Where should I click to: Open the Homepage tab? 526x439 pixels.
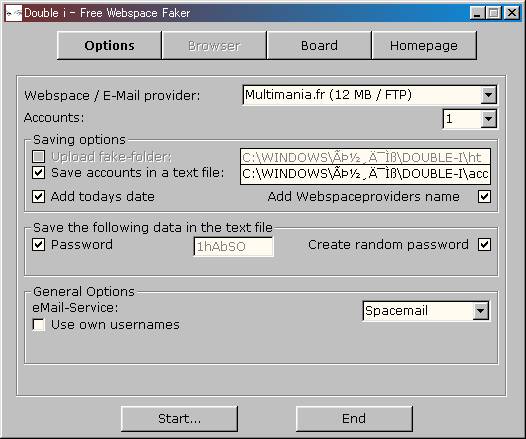pos(424,46)
